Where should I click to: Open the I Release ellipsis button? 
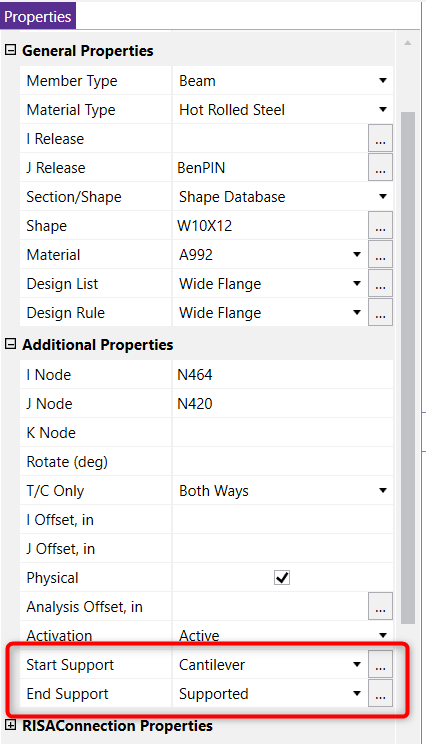pyautogui.click(x=380, y=139)
